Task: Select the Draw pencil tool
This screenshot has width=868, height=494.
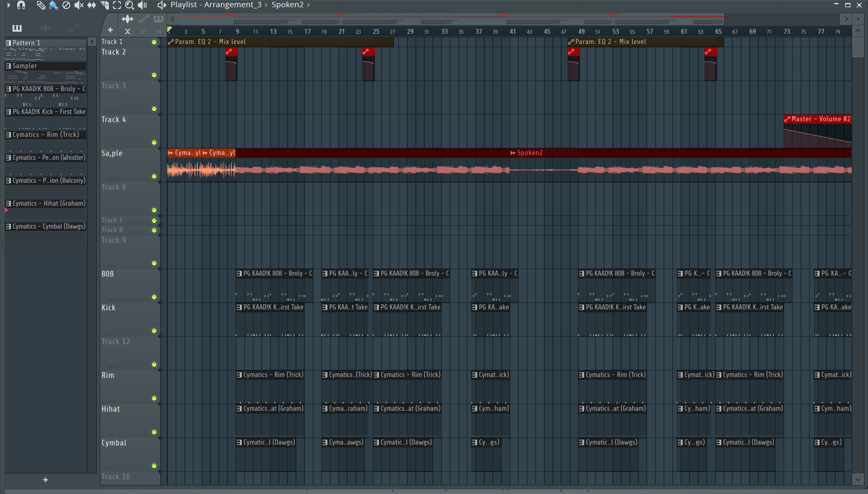Action: coord(41,5)
